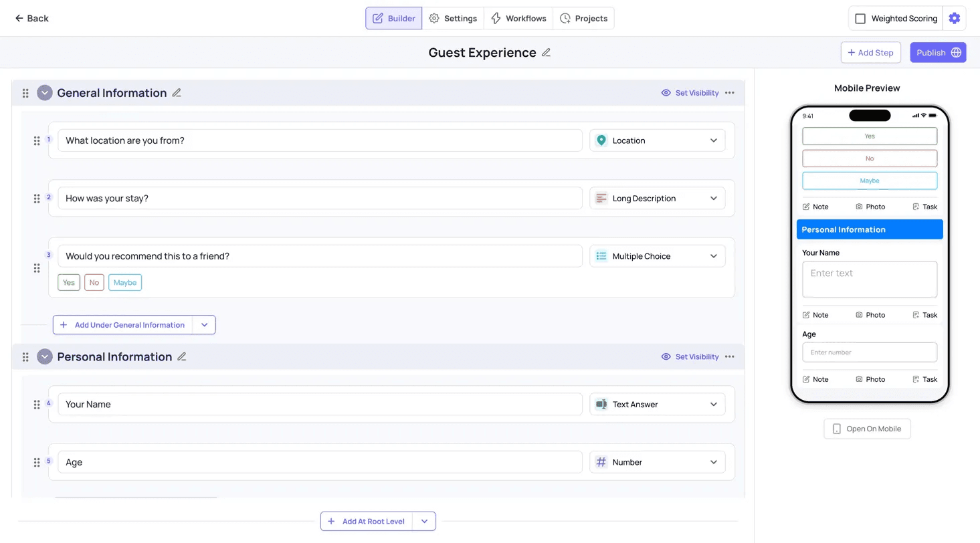
Task: Click drag handle for the Age question
Action: tap(37, 462)
